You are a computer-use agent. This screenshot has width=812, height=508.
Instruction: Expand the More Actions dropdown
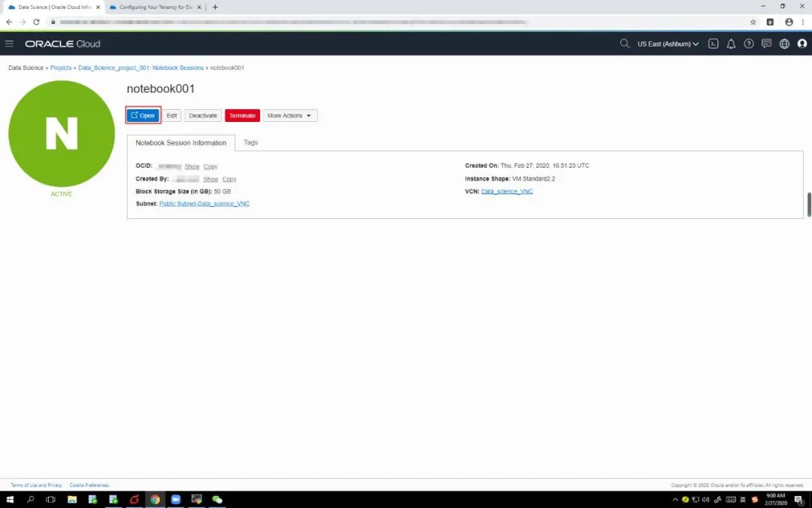pyautogui.click(x=290, y=116)
